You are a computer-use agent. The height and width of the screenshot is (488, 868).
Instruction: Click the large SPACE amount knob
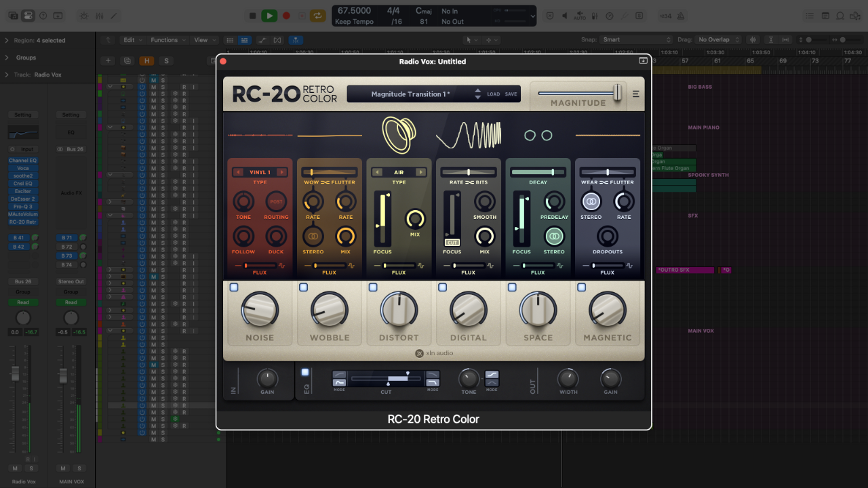point(538,310)
